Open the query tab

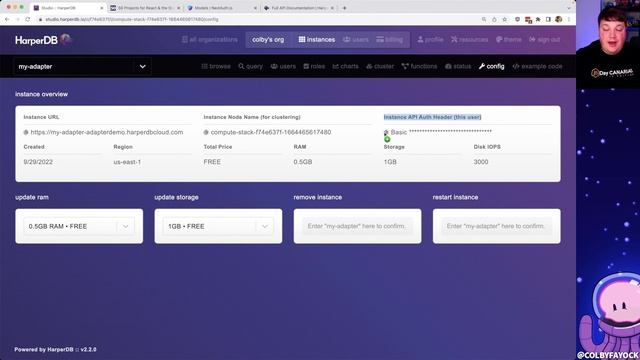(251, 66)
